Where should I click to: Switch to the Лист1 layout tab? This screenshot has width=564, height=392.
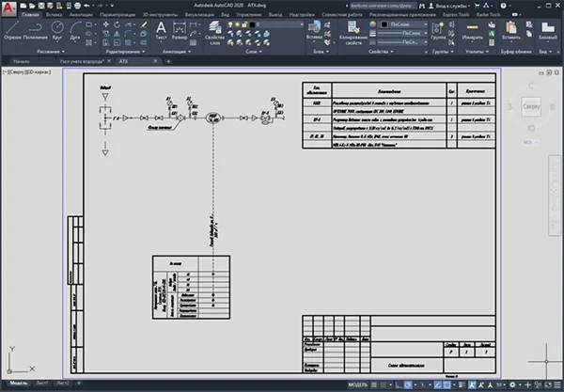[x=42, y=384]
